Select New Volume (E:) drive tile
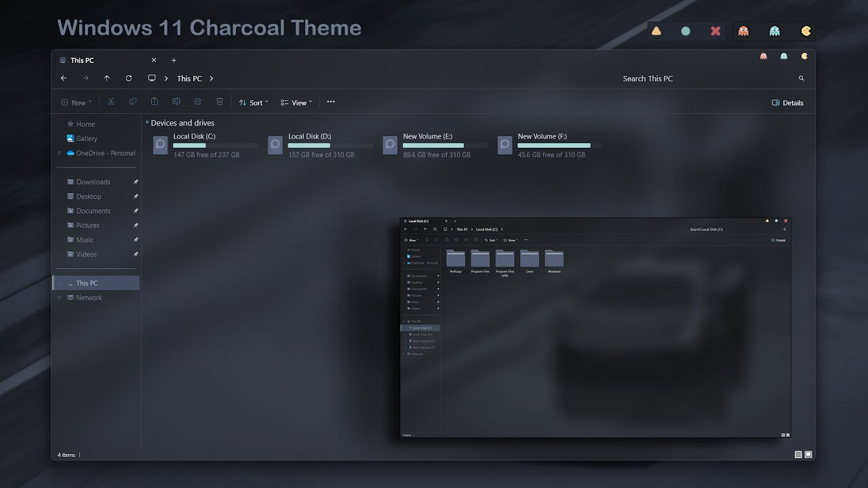 [x=435, y=145]
